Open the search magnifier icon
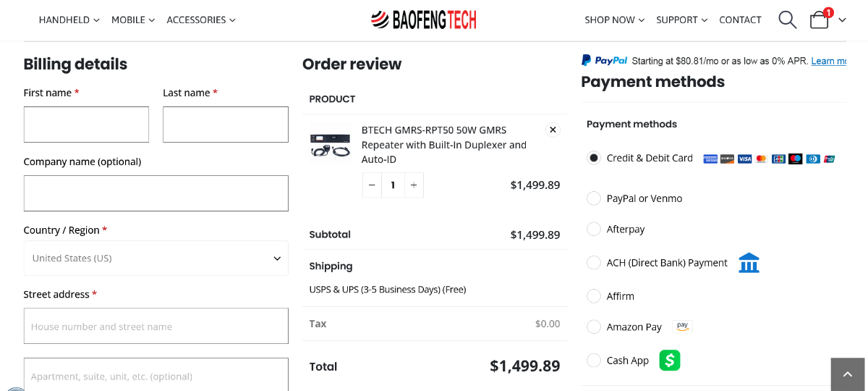Screen dimensions: 868x391 (787, 20)
